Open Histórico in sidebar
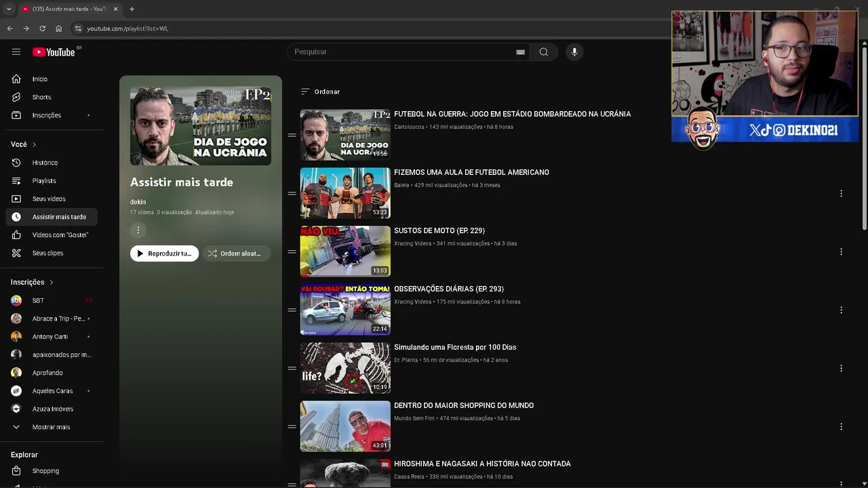This screenshot has height=488, width=868. point(53,163)
